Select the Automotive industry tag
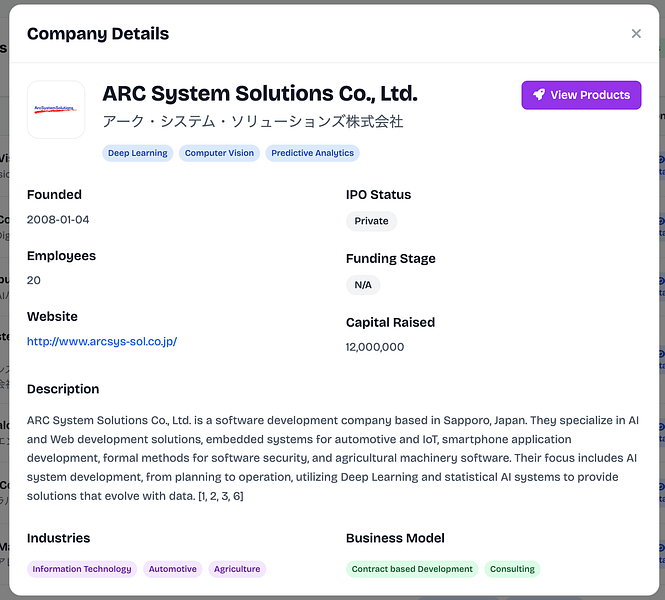This screenshot has height=600, width=665. (x=173, y=569)
